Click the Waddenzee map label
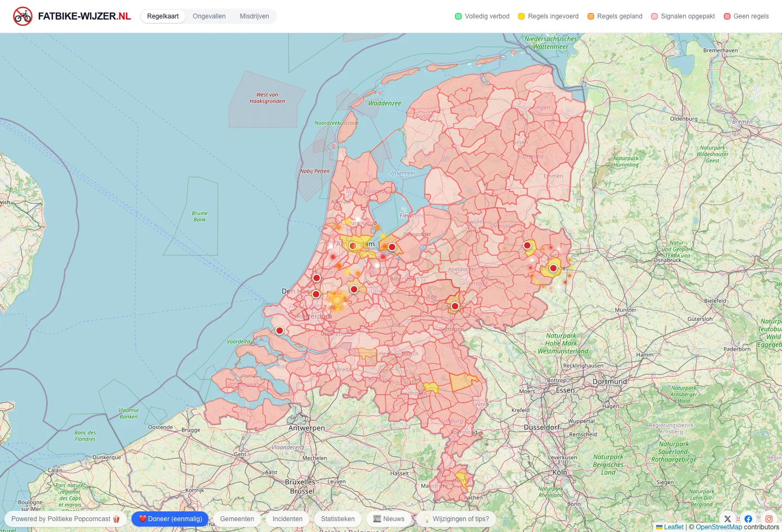Screen dimensions: 782x532 [384, 103]
